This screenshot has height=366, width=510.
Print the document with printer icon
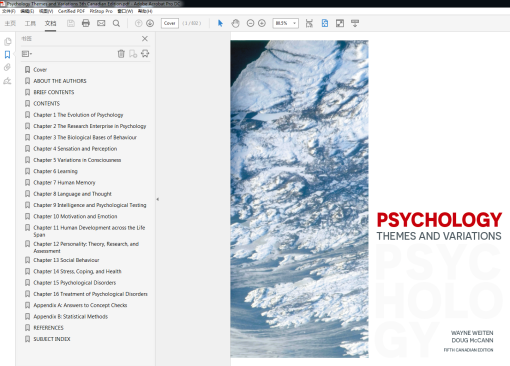pyautogui.click(x=86, y=23)
